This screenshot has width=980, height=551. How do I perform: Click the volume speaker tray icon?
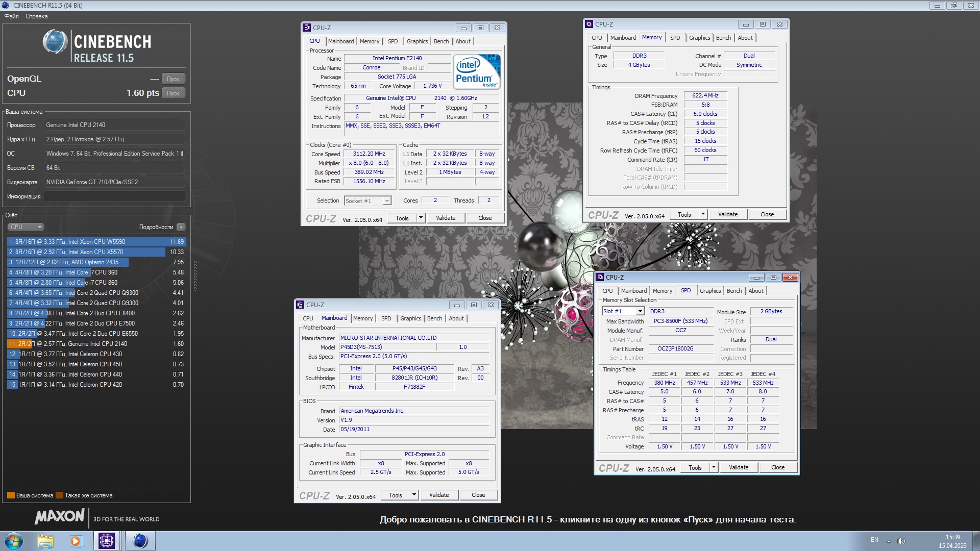tap(901, 541)
